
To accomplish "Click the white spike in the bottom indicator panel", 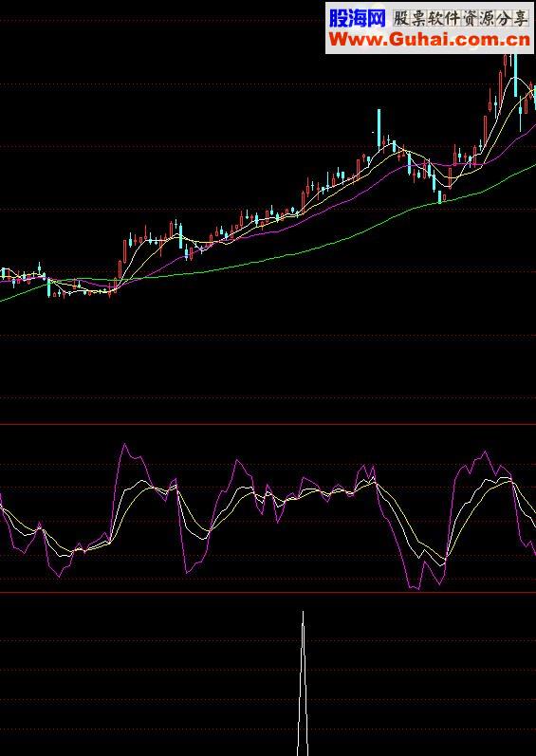I will click(x=303, y=684).
